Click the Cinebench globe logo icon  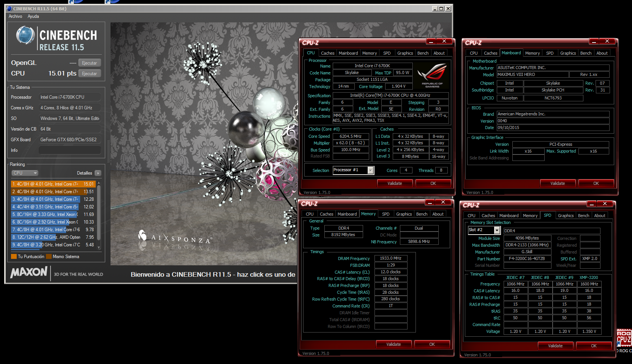pos(25,35)
